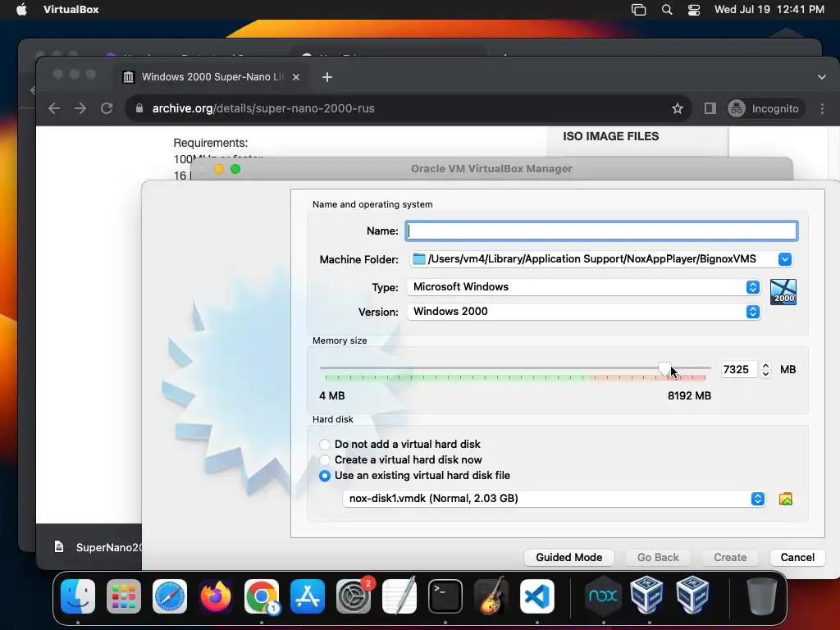840x630 pixels.
Task: Go forward in Chrome
Action: coord(80,108)
